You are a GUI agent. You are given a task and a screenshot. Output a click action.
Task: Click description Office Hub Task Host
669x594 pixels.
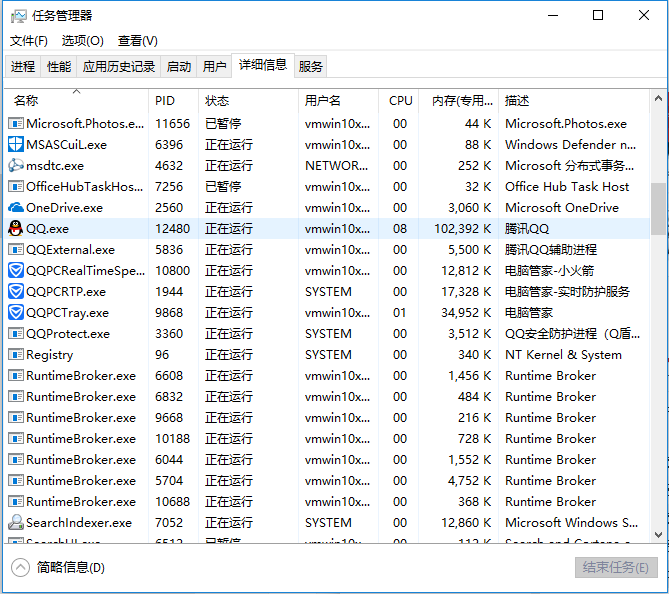pyautogui.click(x=567, y=186)
